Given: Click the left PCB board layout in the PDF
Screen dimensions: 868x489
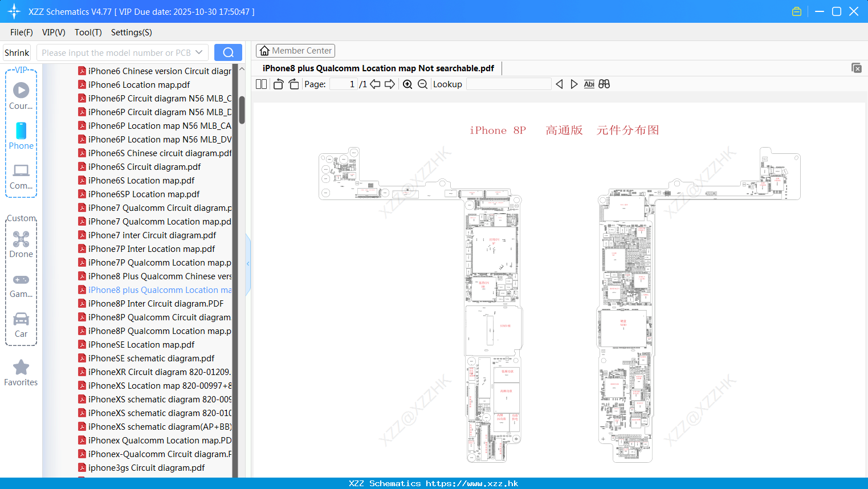Looking at the screenshot, I should click(x=421, y=305).
